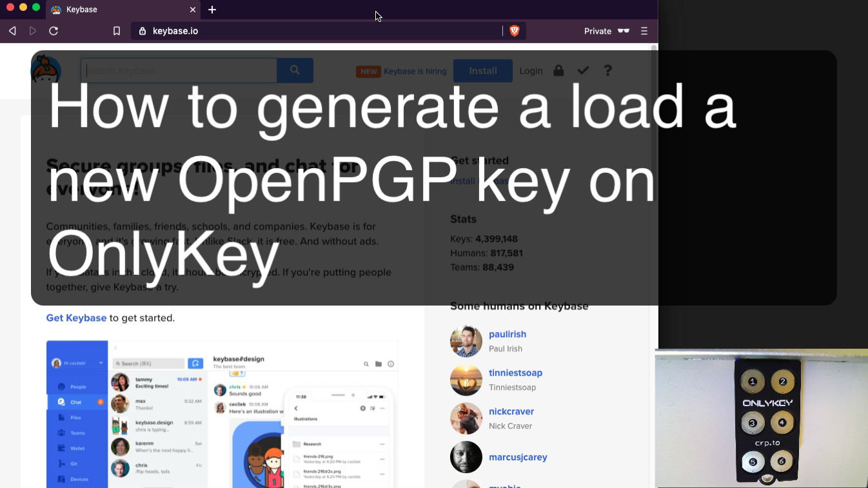This screenshot has width=868, height=488.
Task: Click Tinniestsoap's sunset avatar
Action: click(x=466, y=380)
